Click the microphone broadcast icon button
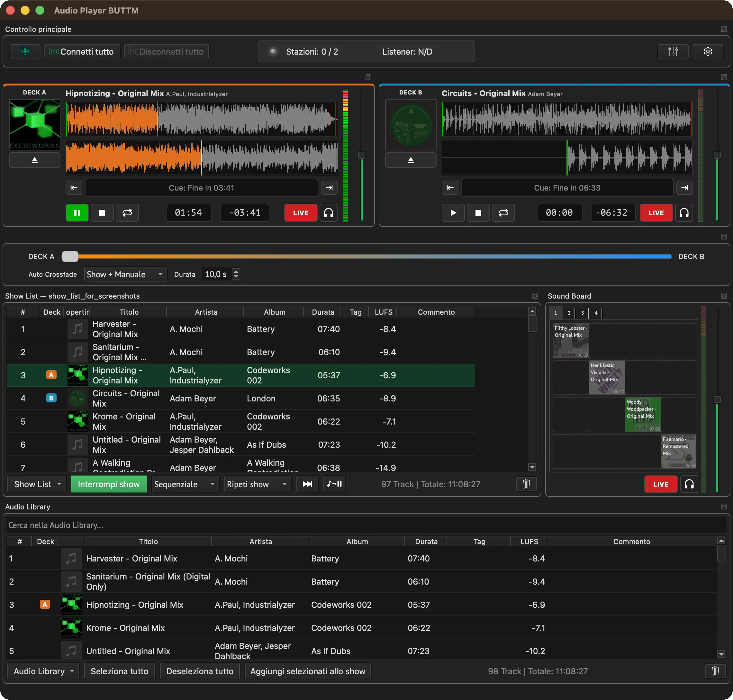This screenshot has width=733, height=700. [x=25, y=51]
